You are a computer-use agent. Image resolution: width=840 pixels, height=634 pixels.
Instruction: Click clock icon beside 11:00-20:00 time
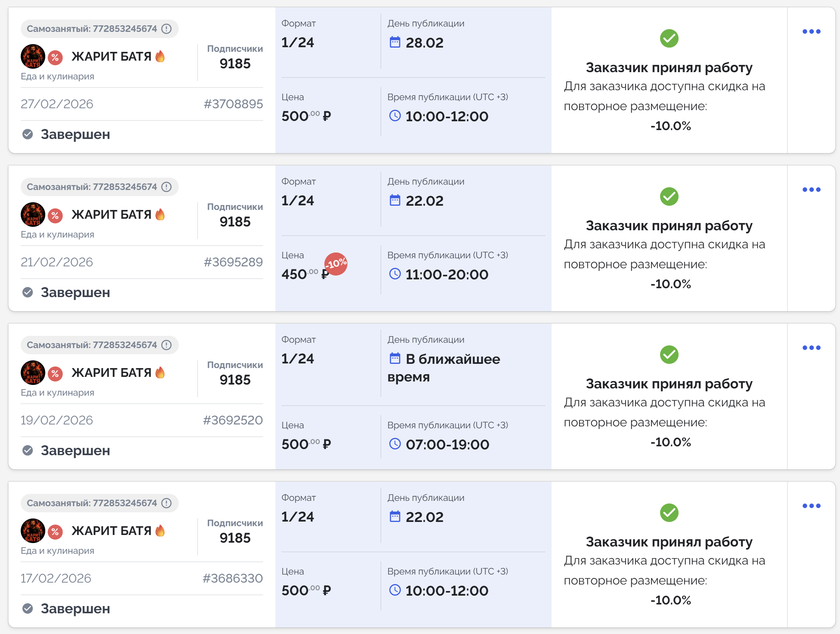point(395,274)
